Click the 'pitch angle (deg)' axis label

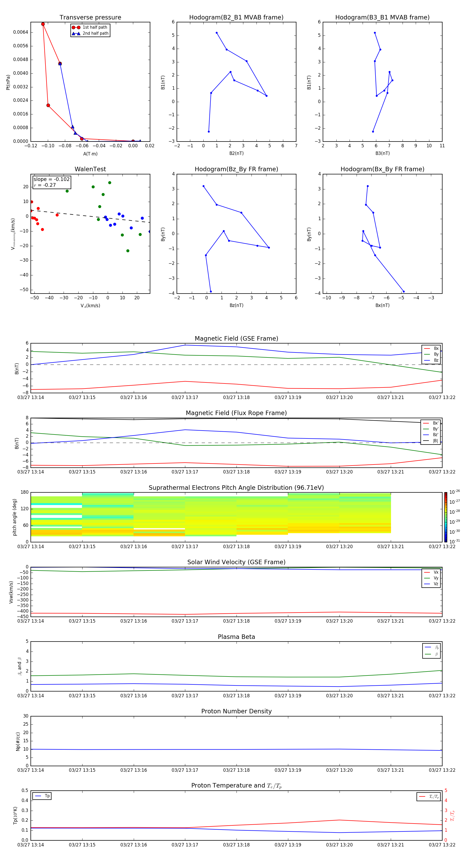14,517
